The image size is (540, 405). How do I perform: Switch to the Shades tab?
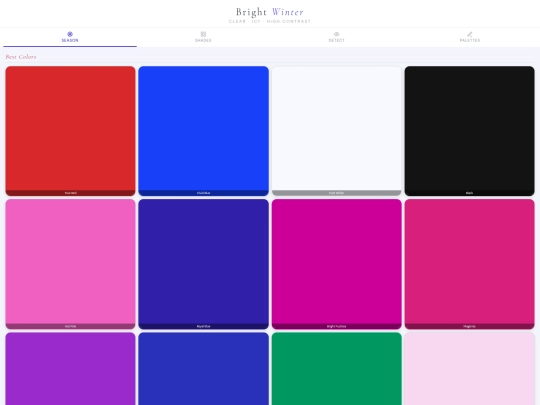point(203,37)
